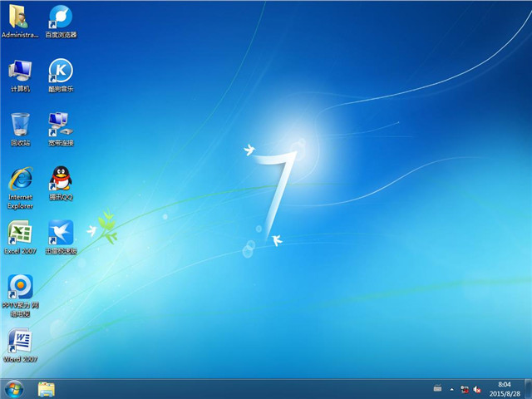The image size is (532, 399).
Task: Open the 计算机 Computer icon
Action: 20,76
